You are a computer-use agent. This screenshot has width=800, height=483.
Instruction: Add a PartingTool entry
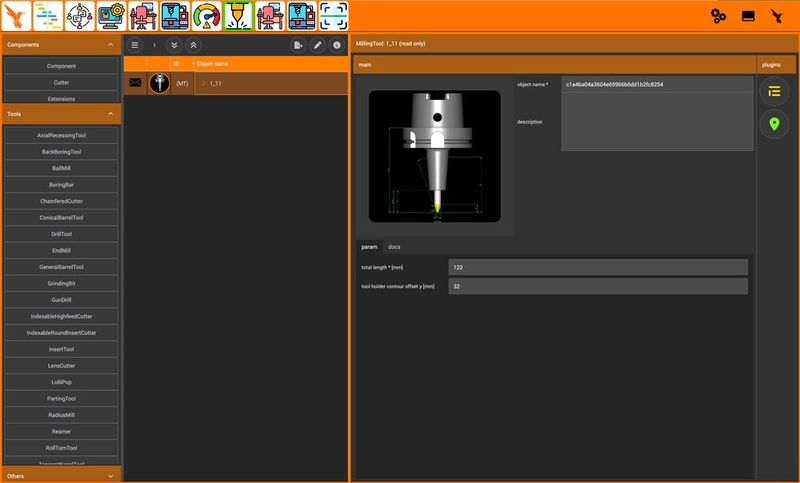[61, 398]
